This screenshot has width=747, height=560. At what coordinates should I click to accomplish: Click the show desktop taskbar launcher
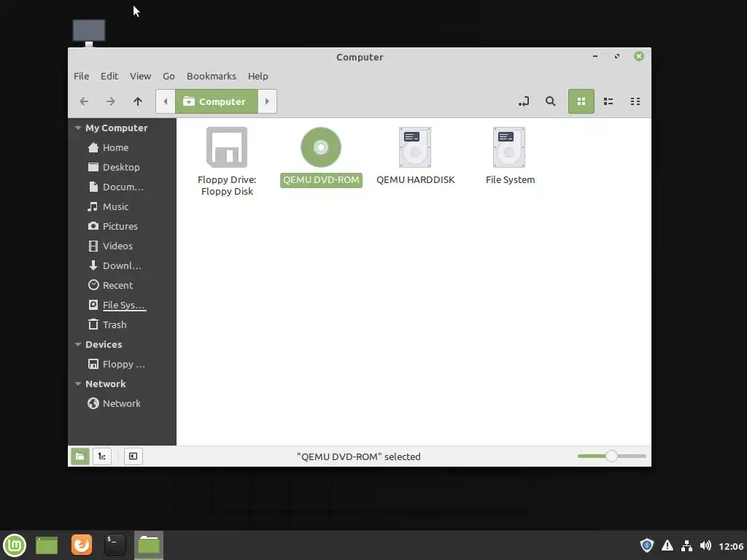click(47, 545)
